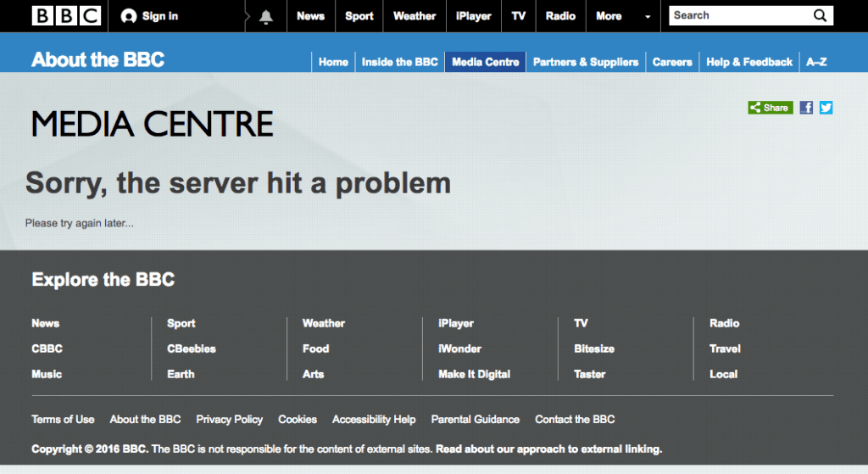Open the notifications bell icon

pos(266,17)
